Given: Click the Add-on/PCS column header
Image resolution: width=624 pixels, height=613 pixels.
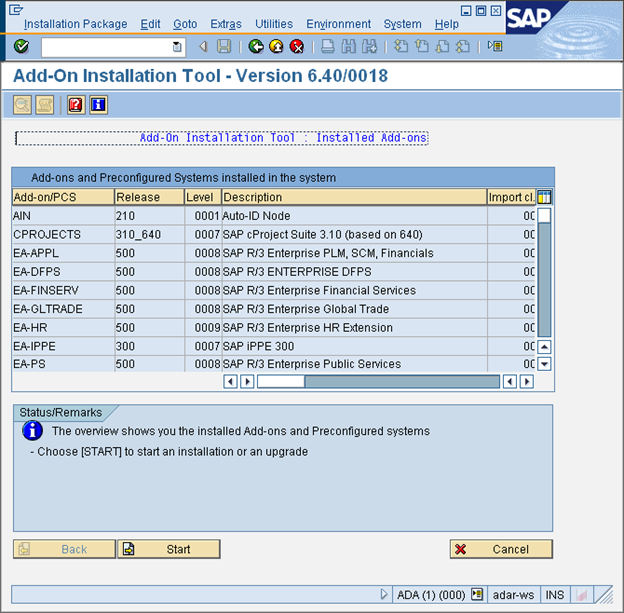Looking at the screenshot, I should pos(63,197).
